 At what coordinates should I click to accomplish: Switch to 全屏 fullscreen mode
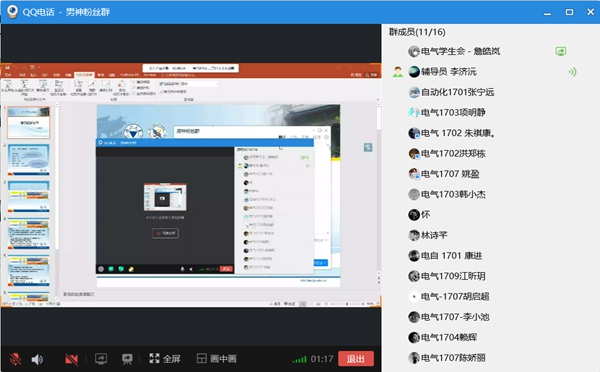165,359
